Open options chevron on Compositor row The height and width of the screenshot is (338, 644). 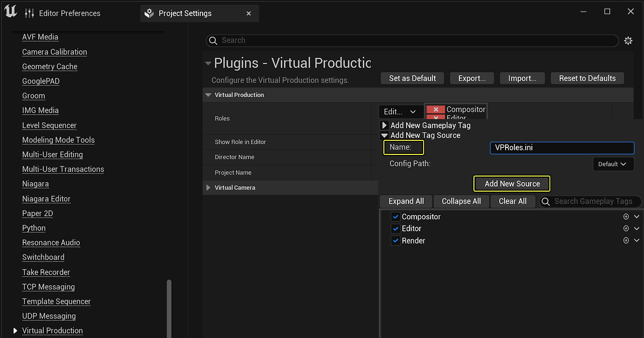point(636,217)
